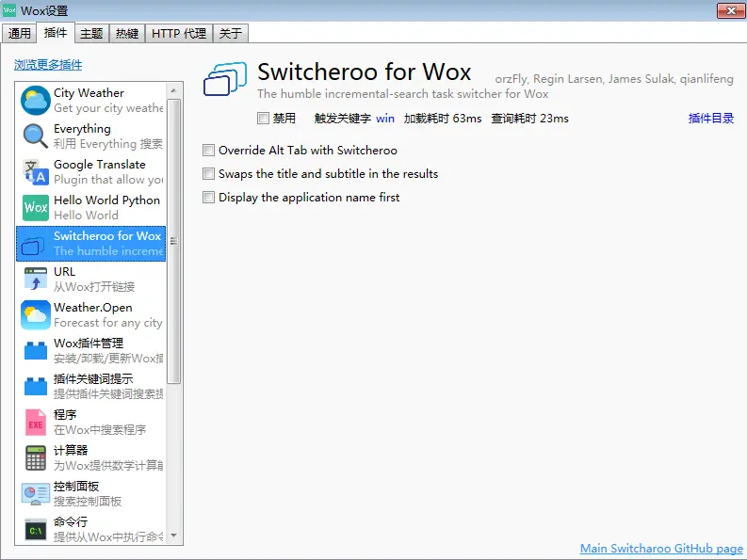Image resolution: width=747 pixels, height=560 pixels.
Task: Open the 插件目录 link
Action: [x=711, y=118]
